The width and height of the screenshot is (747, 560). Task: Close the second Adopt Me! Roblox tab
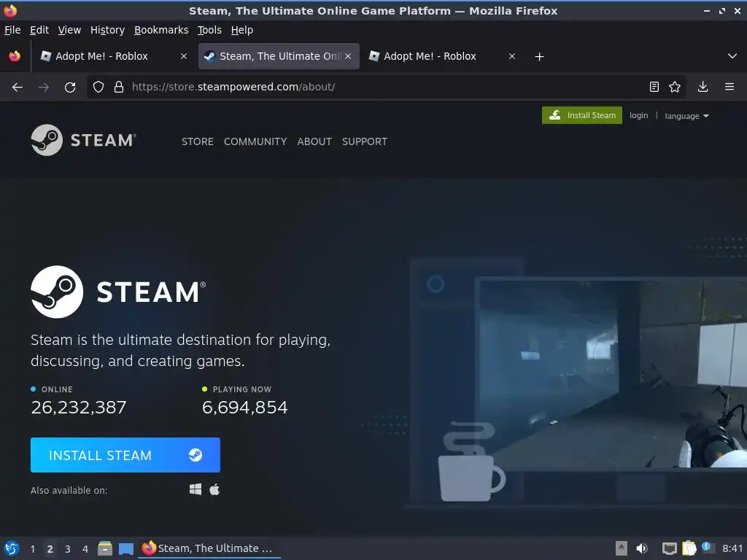(x=512, y=56)
